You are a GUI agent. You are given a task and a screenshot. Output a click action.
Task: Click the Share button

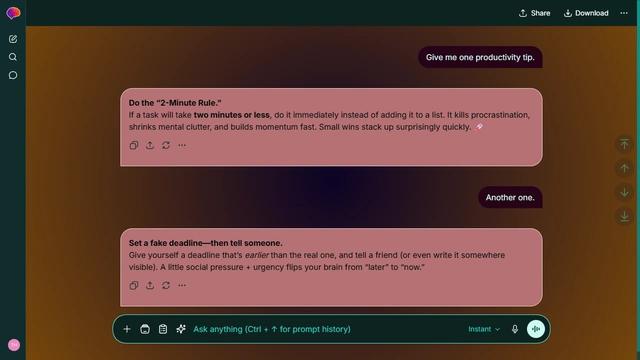534,13
